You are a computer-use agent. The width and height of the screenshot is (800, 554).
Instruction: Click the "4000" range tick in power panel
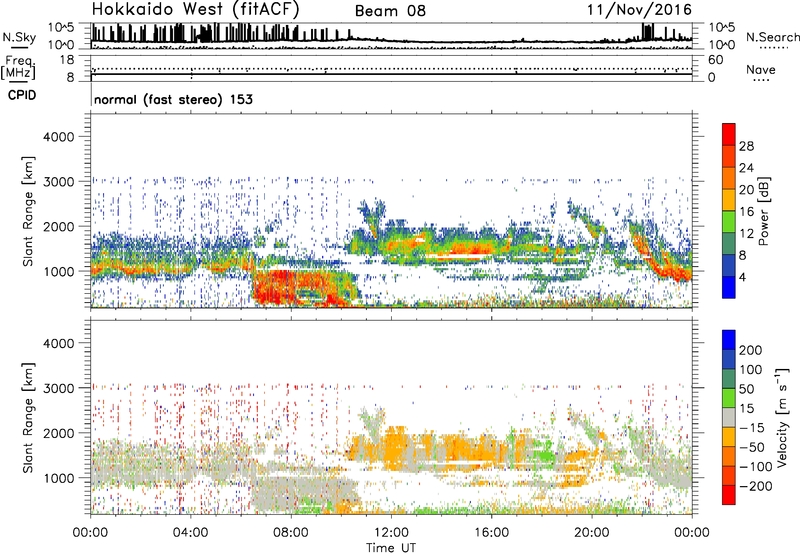pyautogui.click(x=59, y=137)
